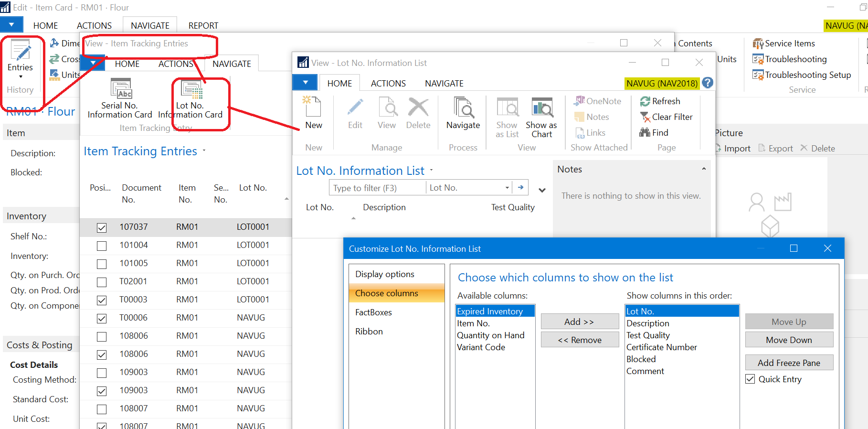
Task: Open the Item Card application menu dropdown
Action: coord(11,24)
